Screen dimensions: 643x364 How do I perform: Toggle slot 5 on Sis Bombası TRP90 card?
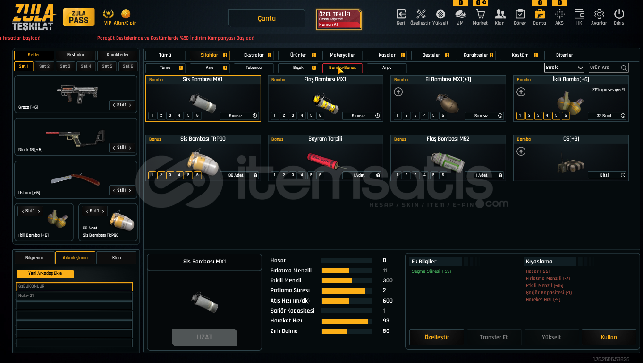(188, 175)
